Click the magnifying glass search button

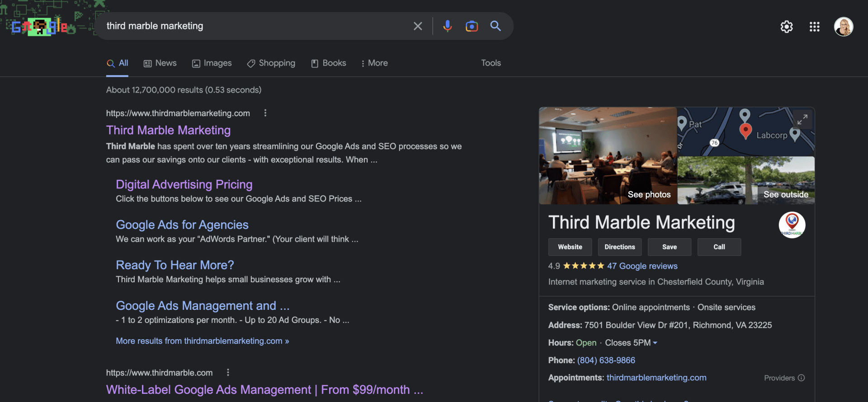495,26
